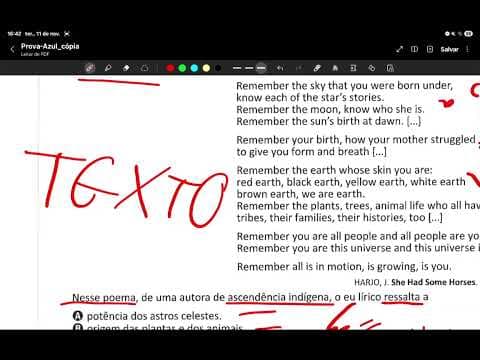The image size is (480, 360).
Task: Redo the last undone stroke
Action: click(x=299, y=68)
